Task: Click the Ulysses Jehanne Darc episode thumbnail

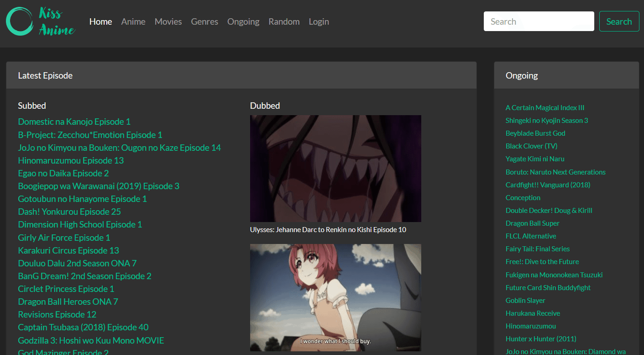Action: coord(335,169)
